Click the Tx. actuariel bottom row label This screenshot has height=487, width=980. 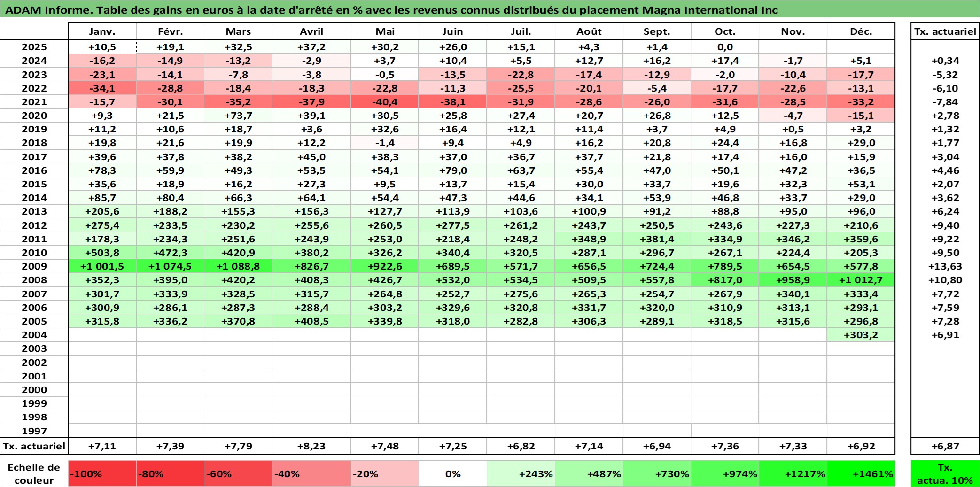[34, 446]
